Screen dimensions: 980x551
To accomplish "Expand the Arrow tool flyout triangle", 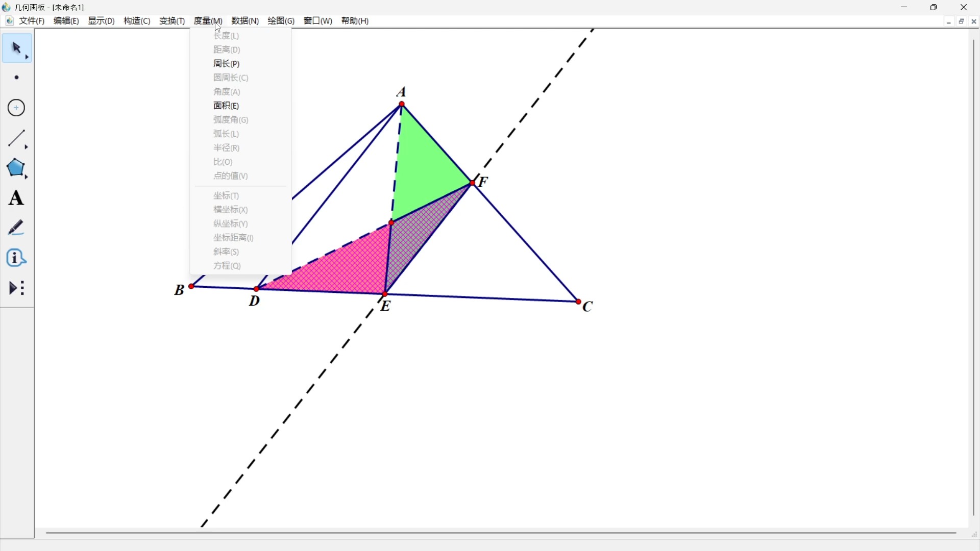I will (x=27, y=57).
